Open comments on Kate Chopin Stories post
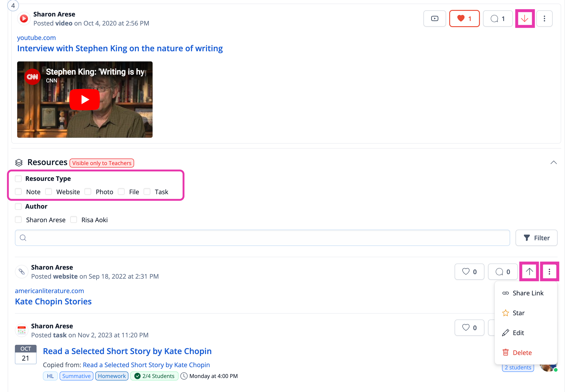This screenshot has height=392, width=572. [503, 272]
